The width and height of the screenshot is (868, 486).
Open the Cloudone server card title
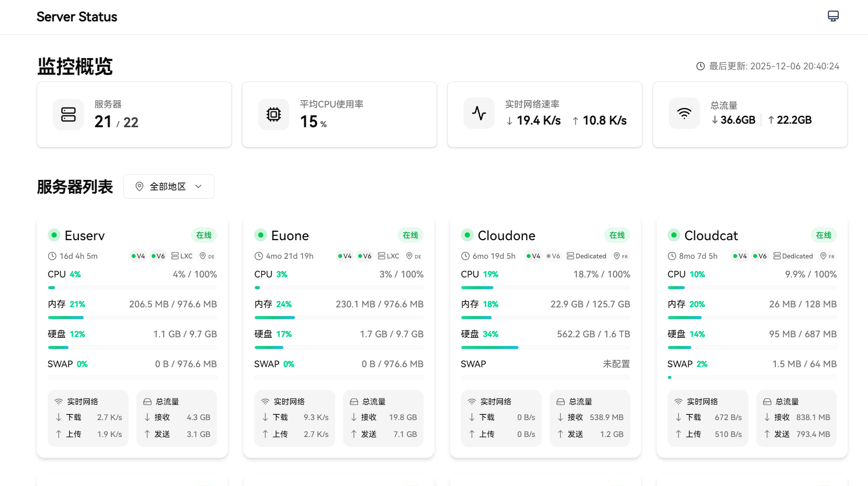click(506, 235)
